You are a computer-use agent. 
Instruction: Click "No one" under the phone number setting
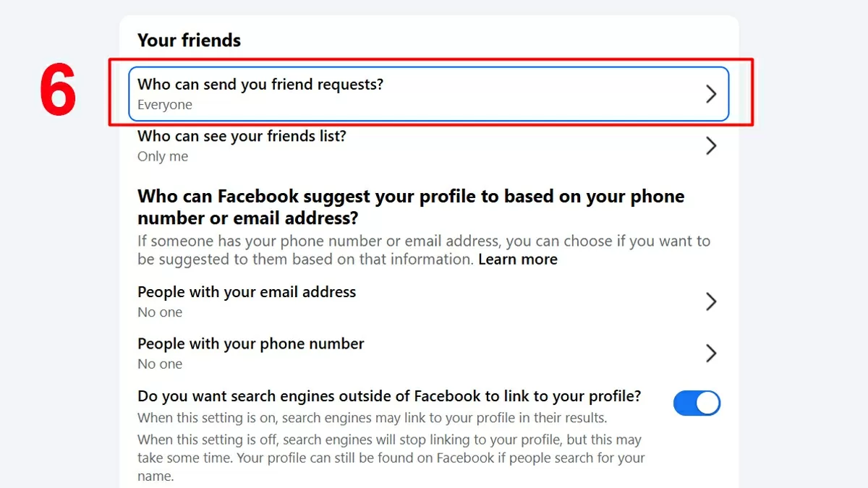click(x=160, y=364)
